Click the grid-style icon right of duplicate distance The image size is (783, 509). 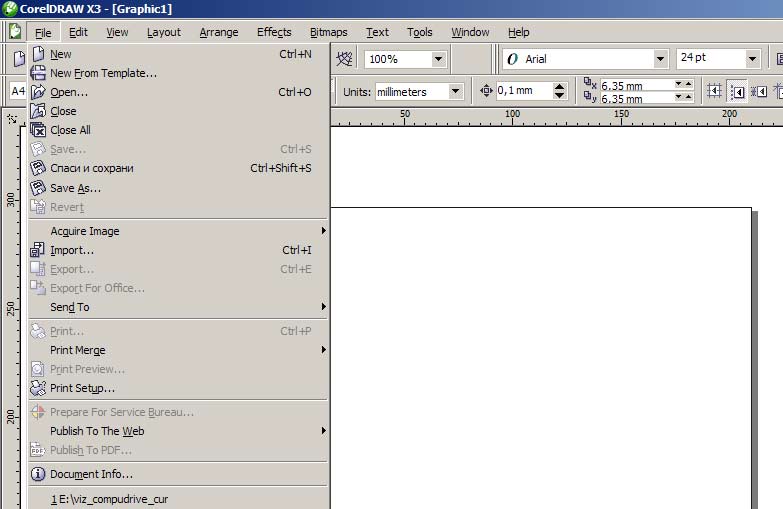(714, 91)
